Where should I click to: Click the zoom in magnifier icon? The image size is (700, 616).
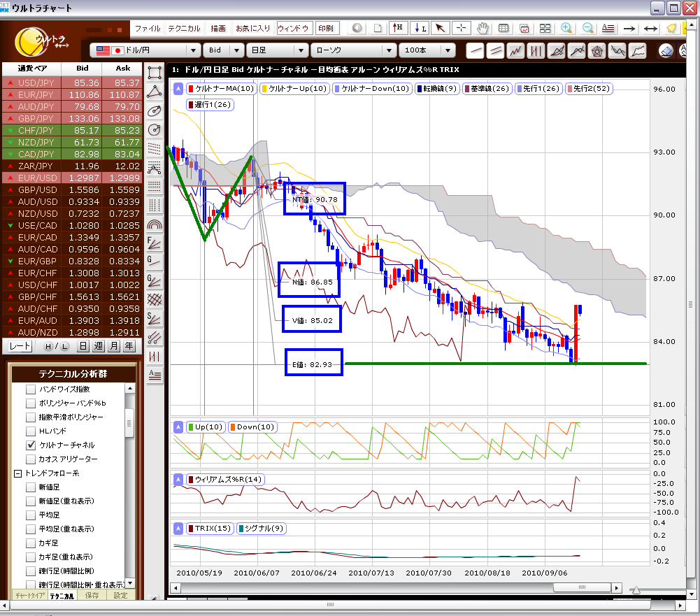pyautogui.click(x=566, y=28)
